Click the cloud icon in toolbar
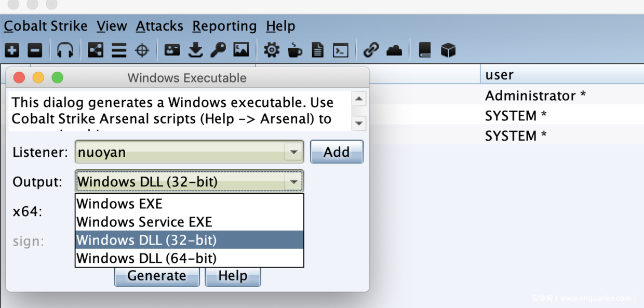The image size is (644, 308). tap(394, 50)
